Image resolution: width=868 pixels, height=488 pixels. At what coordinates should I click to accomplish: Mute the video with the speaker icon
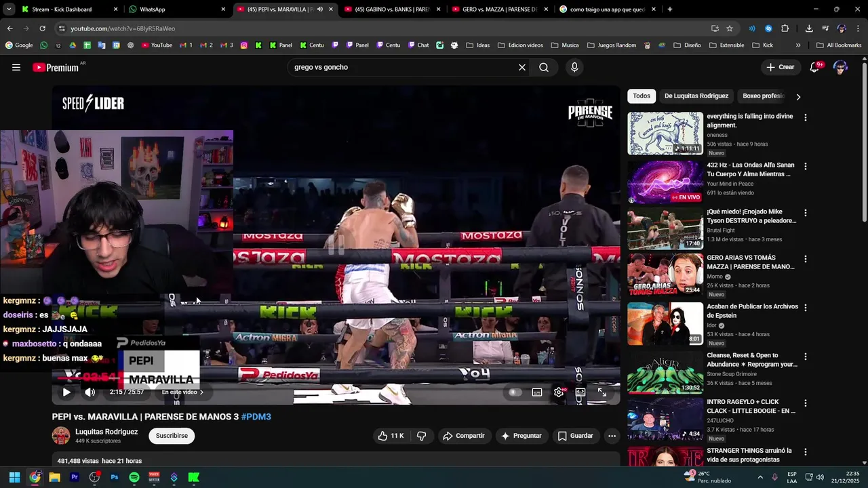click(x=90, y=392)
